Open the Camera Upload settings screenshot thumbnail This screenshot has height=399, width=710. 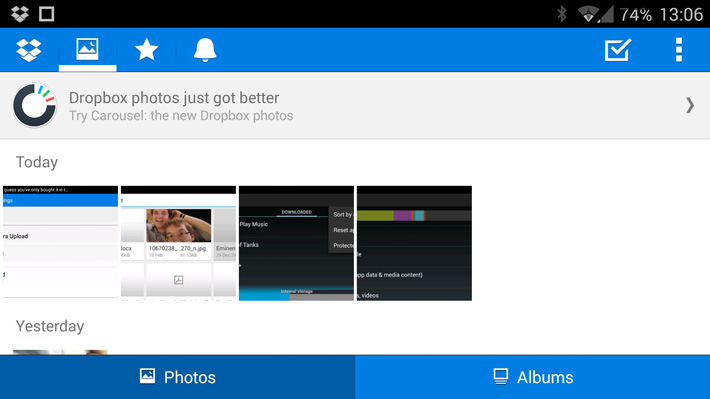(60, 243)
